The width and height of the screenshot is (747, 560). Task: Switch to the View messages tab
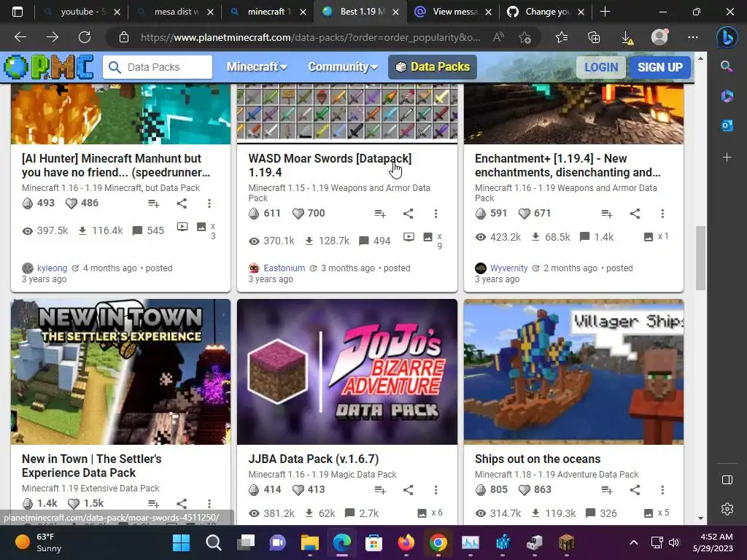[x=453, y=12]
